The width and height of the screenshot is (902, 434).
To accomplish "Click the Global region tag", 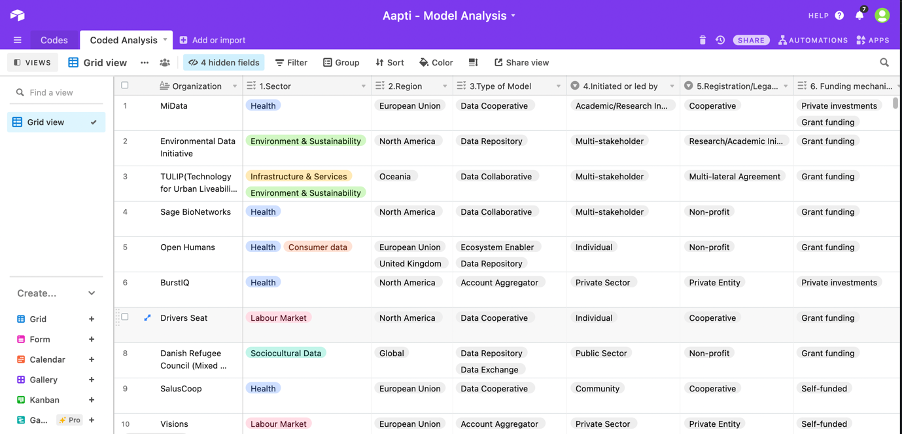I will point(392,353).
